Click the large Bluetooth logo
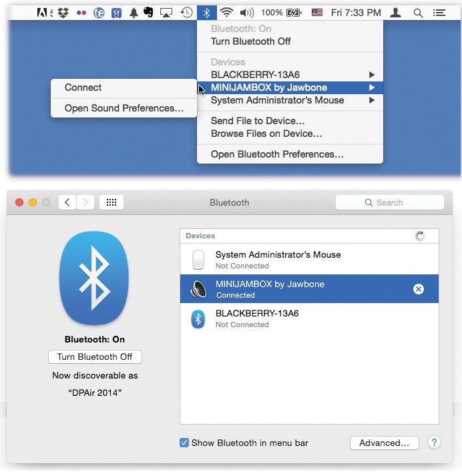 tap(94, 278)
